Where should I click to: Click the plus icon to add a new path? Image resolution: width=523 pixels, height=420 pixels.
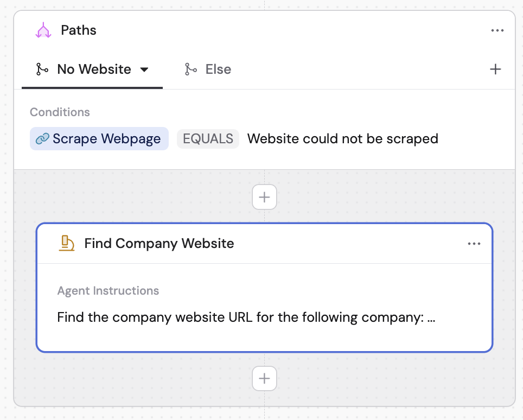tap(495, 69)
